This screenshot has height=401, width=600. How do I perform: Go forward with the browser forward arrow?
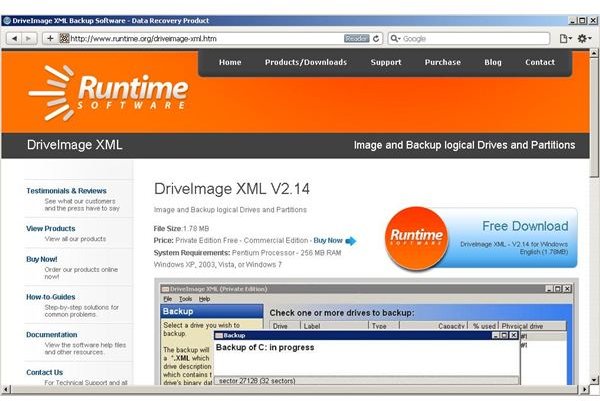tap(29, 38)
